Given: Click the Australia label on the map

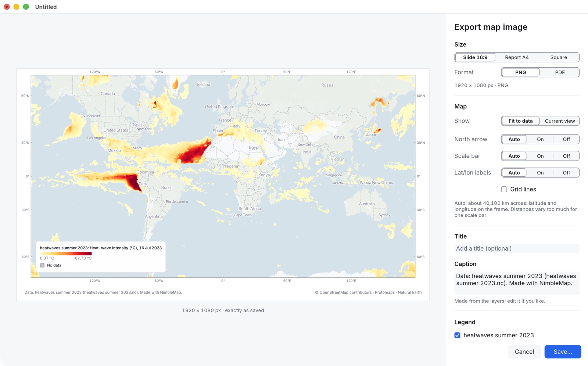Looking at the screenshot, I should point(367,204).
